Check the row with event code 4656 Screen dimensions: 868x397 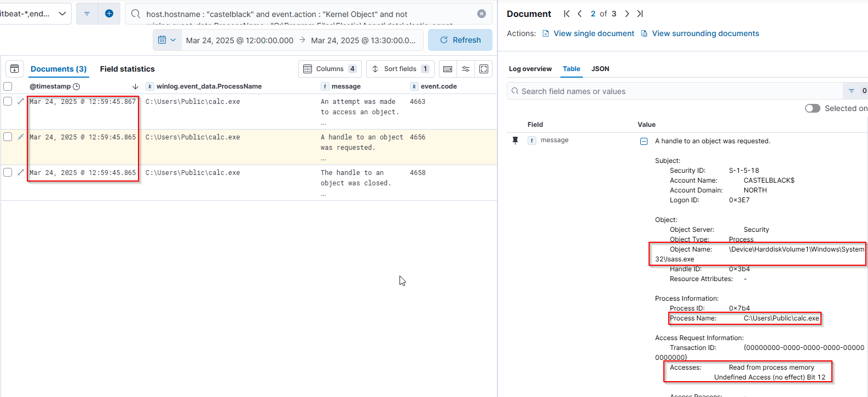click(8, 137)
